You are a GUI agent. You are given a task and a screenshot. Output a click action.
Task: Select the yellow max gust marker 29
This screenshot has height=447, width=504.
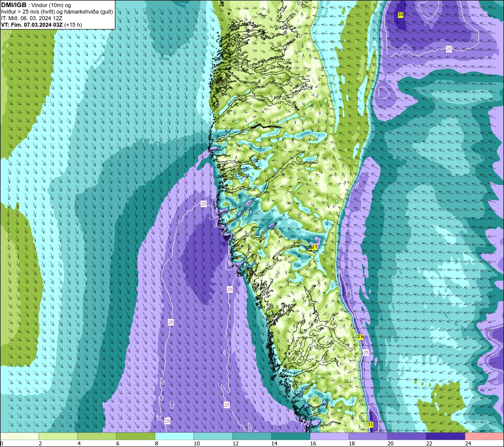(360, 337)
